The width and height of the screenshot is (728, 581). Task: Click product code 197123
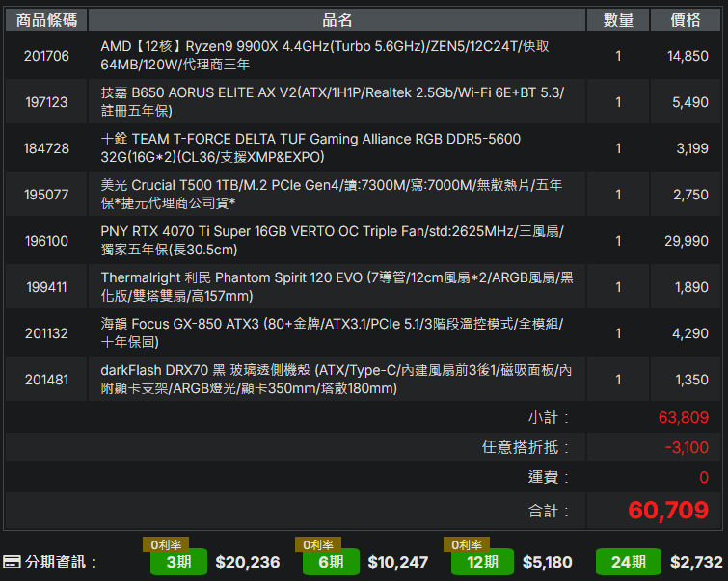46,102
